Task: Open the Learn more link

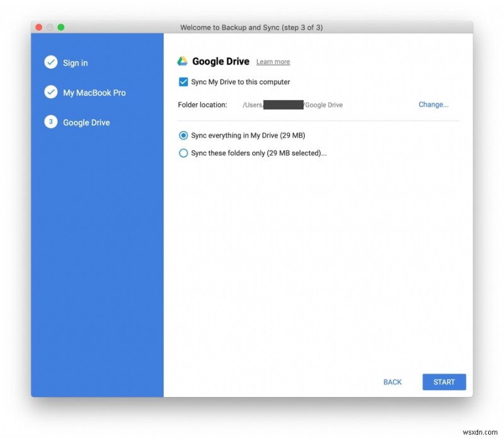Action: (273, 62)
